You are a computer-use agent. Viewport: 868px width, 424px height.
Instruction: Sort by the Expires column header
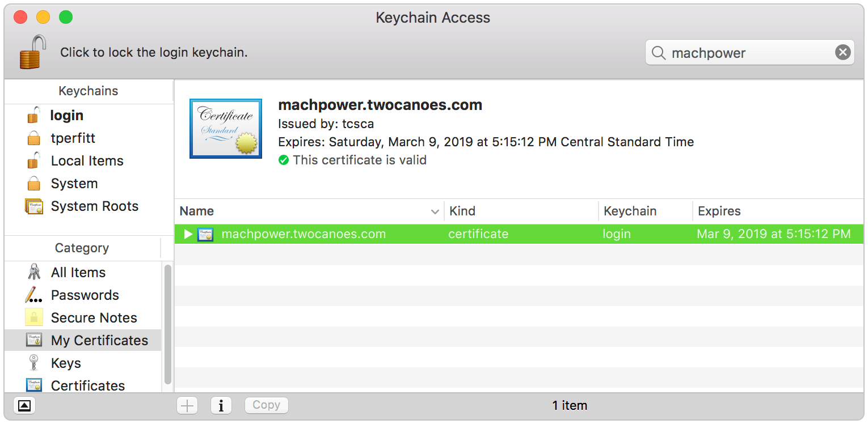(778, 211)
